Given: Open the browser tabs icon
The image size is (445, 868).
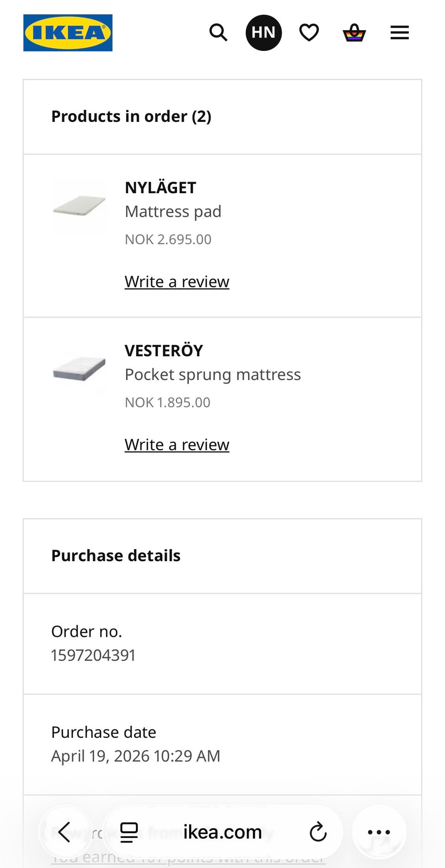Looking at the screenshot, I should tap(129, 832).
